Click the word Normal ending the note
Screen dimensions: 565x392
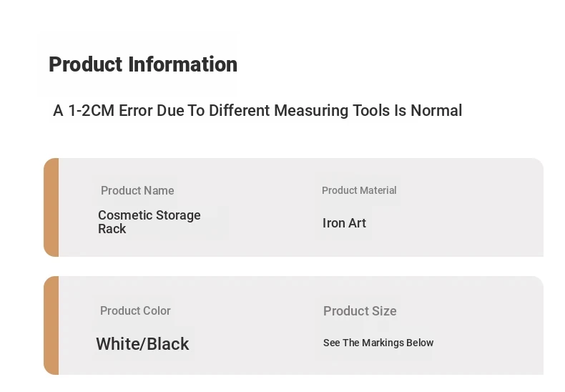pyautogui.click(x=436, y=111)
